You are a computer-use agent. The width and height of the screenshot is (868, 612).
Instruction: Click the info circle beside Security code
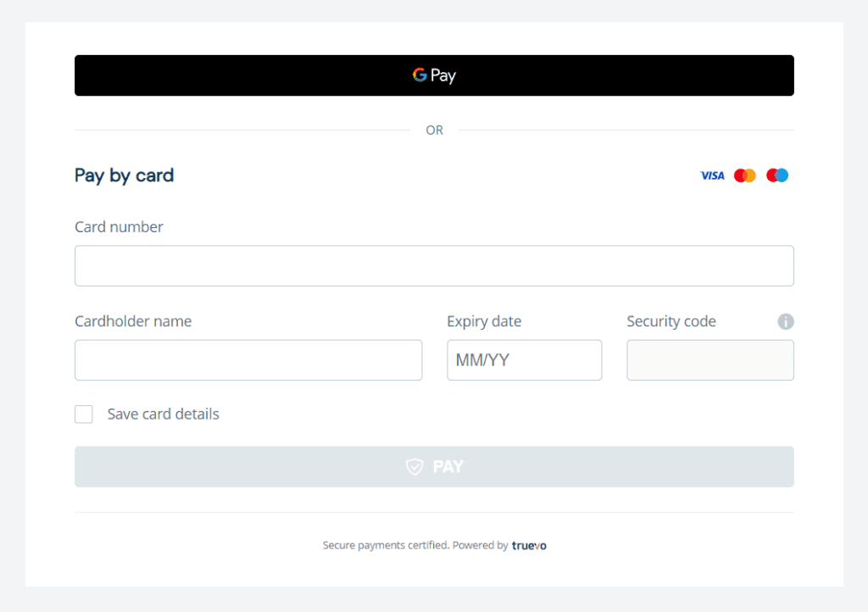(x=786, y=321)
